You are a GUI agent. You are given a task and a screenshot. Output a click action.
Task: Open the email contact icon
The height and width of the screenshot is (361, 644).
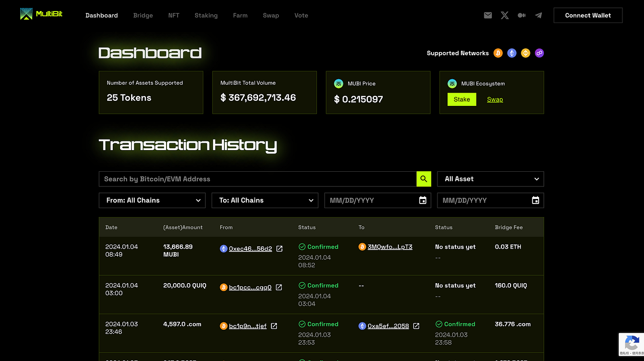(x=488, y=15)
